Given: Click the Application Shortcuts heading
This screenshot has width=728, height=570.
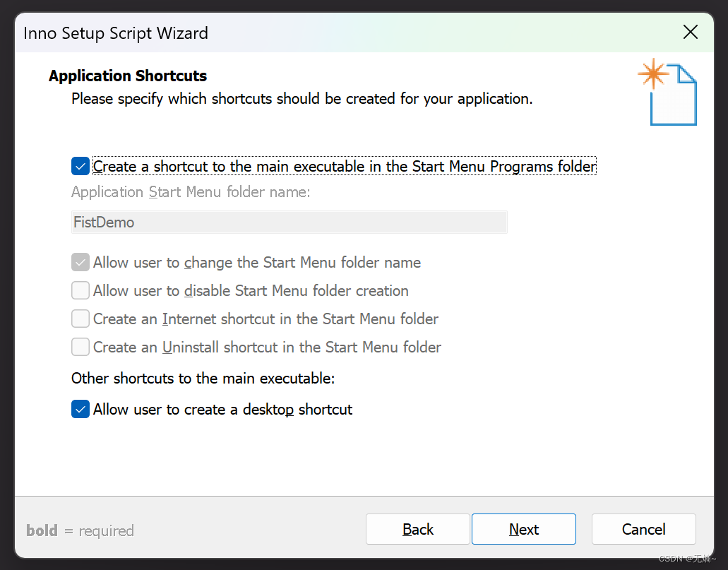Looking at the screenshot, I should click(x=127, y=76).
